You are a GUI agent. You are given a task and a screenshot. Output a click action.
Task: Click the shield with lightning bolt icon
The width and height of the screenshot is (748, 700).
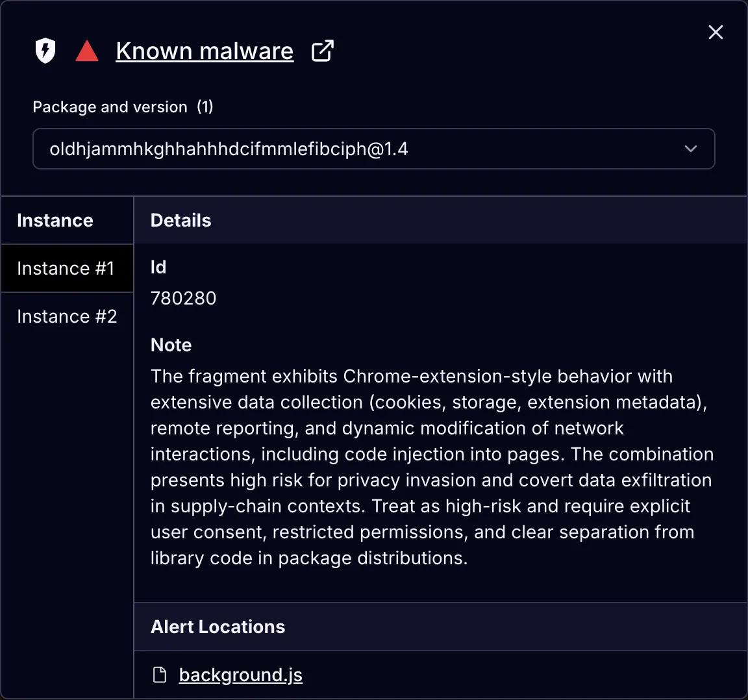[x=45, y=51]
